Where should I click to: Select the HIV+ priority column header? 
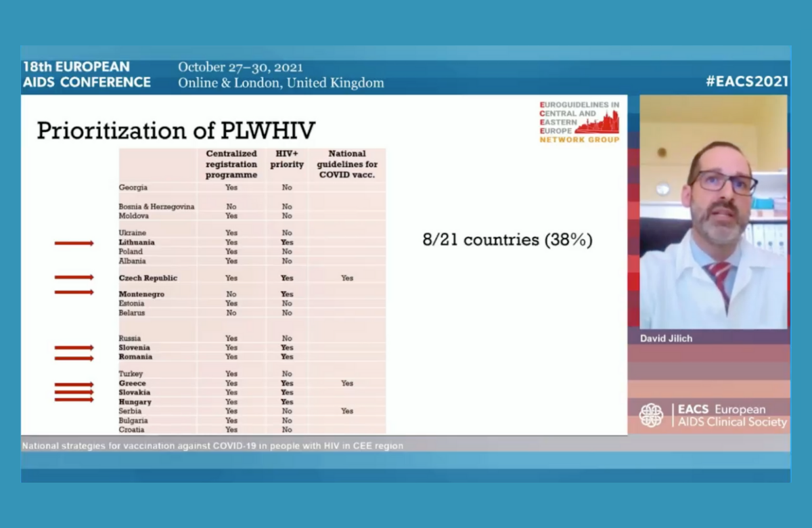[287, 159]
